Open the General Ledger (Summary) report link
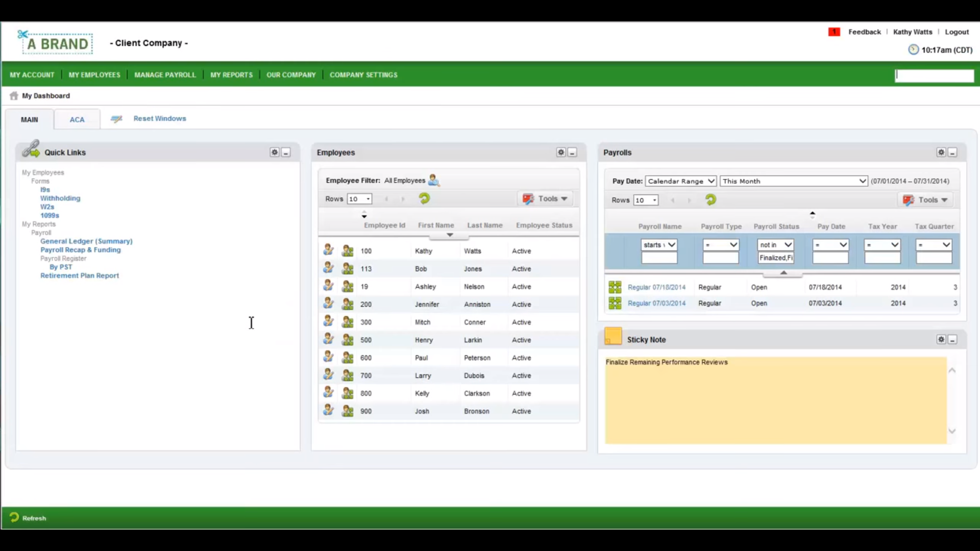980x551 pixels. (86, 241)
